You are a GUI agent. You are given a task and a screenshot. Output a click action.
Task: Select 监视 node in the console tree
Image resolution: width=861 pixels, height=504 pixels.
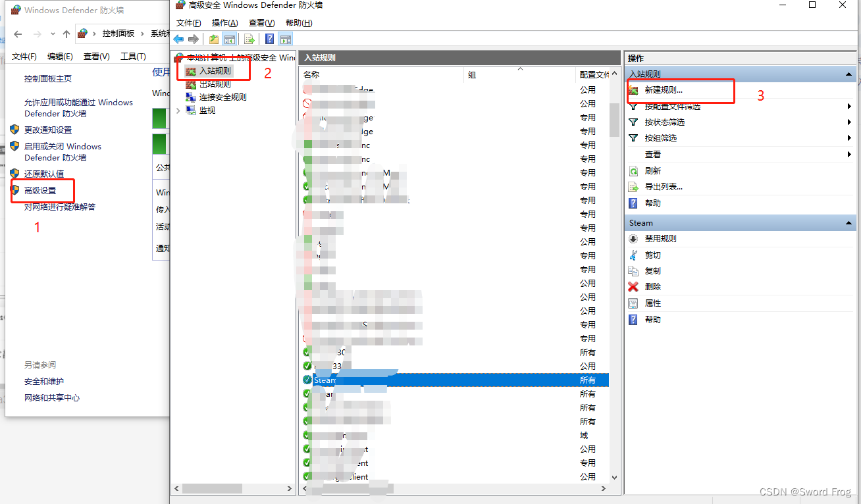click(207, 110)
